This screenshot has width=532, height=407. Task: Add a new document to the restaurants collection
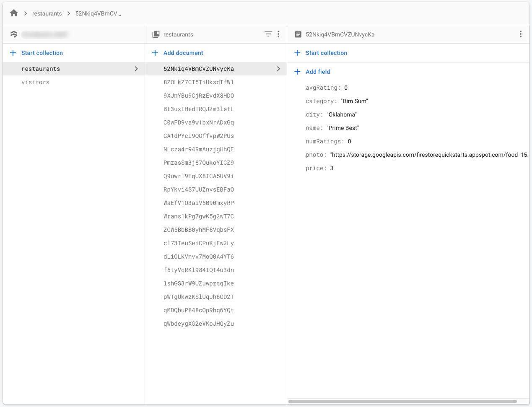(182, 53)
